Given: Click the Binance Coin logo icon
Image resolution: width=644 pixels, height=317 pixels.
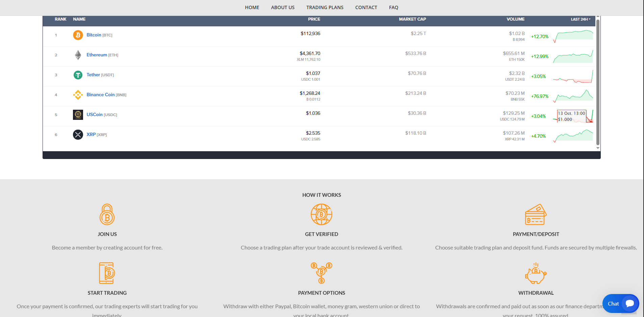Looking at the screenshot, I should (x=78, y=95).
